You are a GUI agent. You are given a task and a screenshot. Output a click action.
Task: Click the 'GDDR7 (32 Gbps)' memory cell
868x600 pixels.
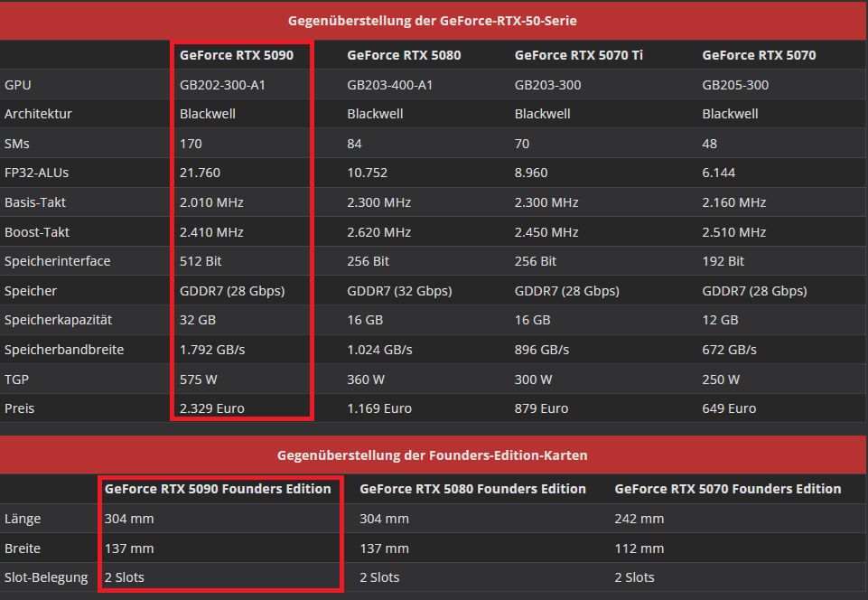(400, 291)
